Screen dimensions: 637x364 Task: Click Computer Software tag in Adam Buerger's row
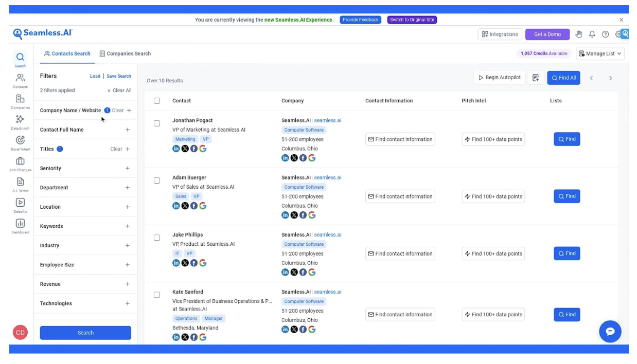[x=304, y=187]
